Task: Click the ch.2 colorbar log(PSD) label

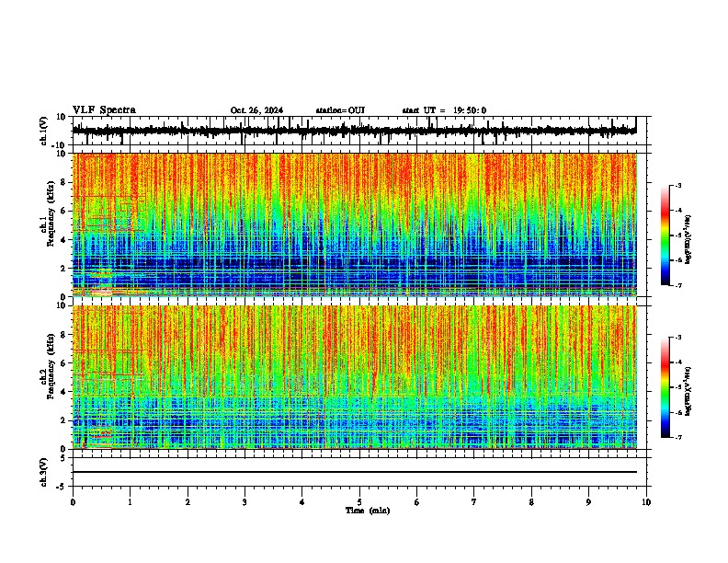Action: (x=688, y=391)
